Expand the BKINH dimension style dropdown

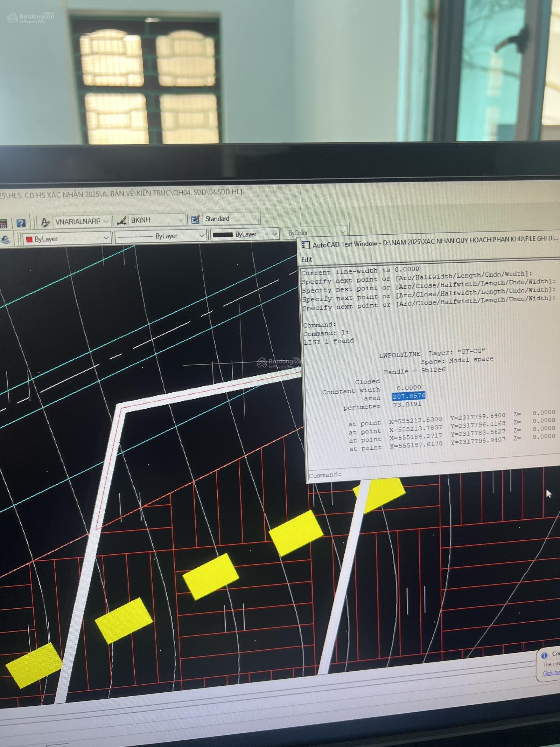(181, 220)
